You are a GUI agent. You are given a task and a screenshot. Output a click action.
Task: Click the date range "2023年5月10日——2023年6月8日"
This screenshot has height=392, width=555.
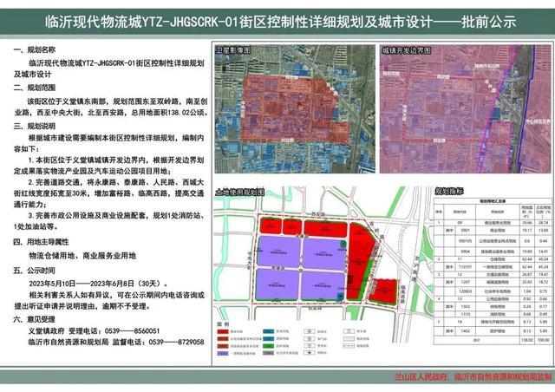tap(82, 284)
